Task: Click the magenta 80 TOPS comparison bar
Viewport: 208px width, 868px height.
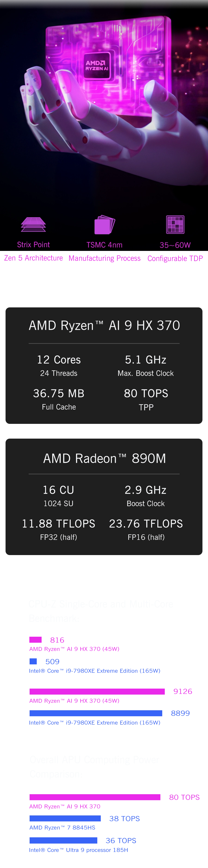Action: pyautogui.click(x=95, y=797)
